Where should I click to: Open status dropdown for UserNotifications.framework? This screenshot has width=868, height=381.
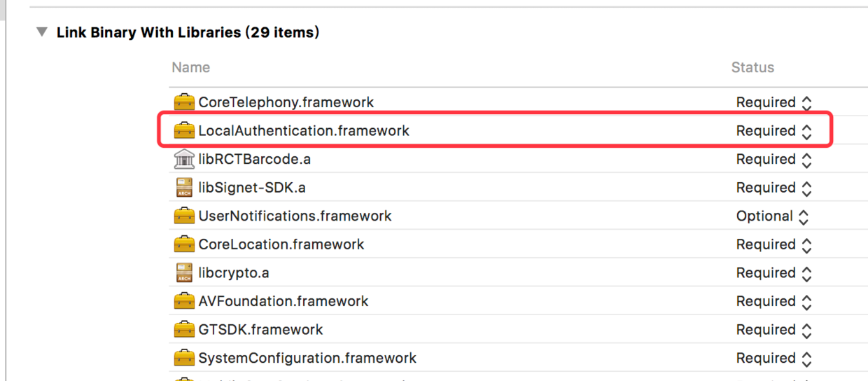coord(772,216)
